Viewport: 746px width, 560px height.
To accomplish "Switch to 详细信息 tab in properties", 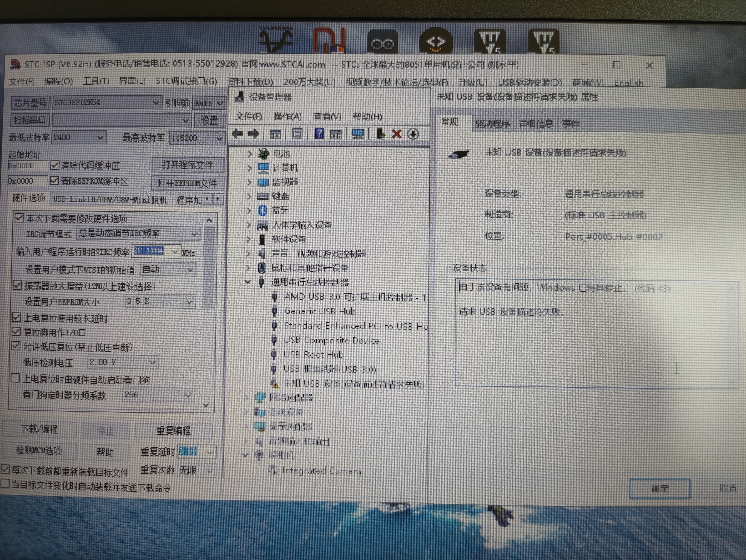I will 536,124.
